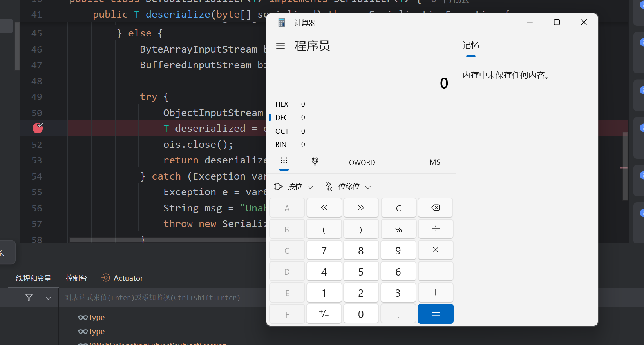The width and height of the screenshot is (644, 345).
Task: Click the filter icon in debugger panel
Action: (x=29, y=298)
